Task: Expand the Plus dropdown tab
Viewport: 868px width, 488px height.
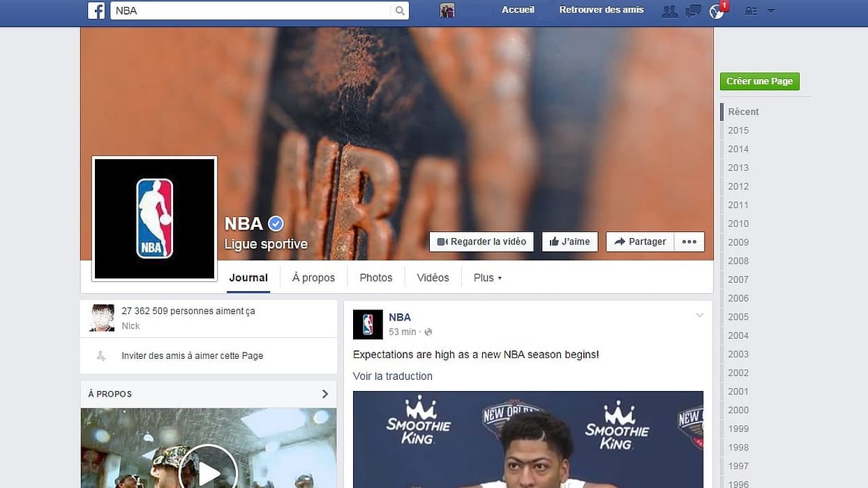Action: [x=488, y=277]
